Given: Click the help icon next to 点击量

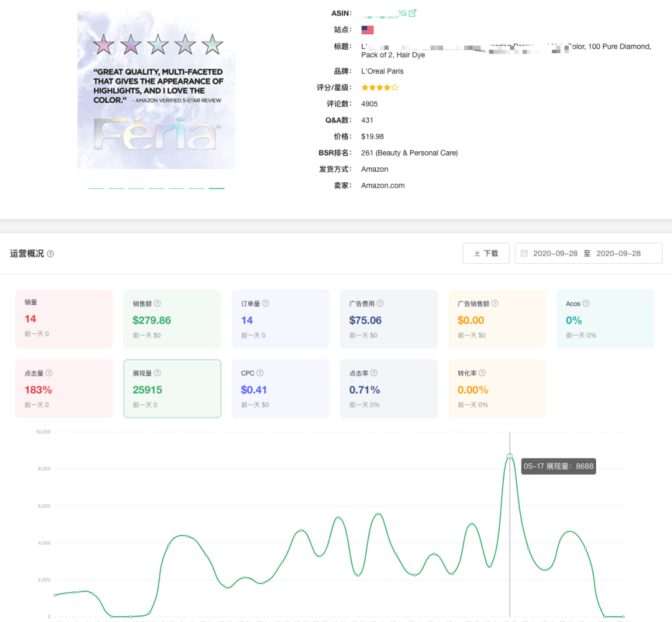Looking at the screenshot, I should pyautogui.click(x=49, y=373).
